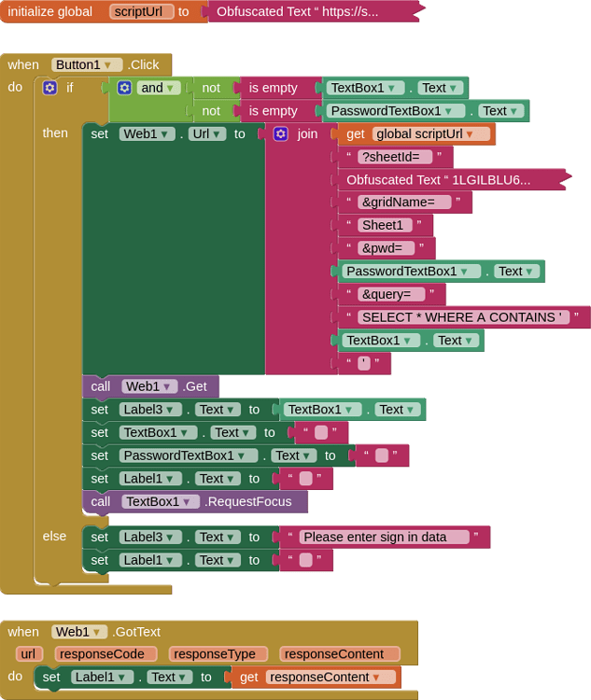Click the 'Please enter sign in data' text
The width and height of the screenshot is (591, 700).
click(x=384, y=537)
